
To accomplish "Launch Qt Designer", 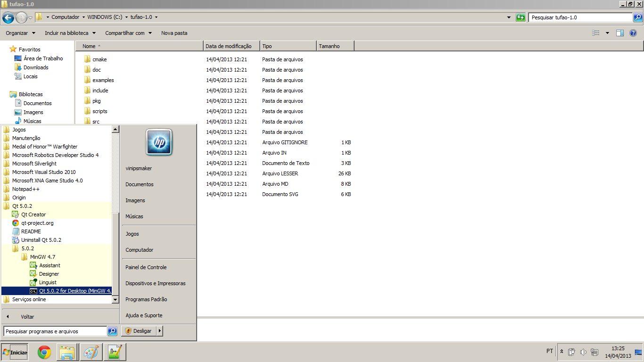I will coord(44,274).
